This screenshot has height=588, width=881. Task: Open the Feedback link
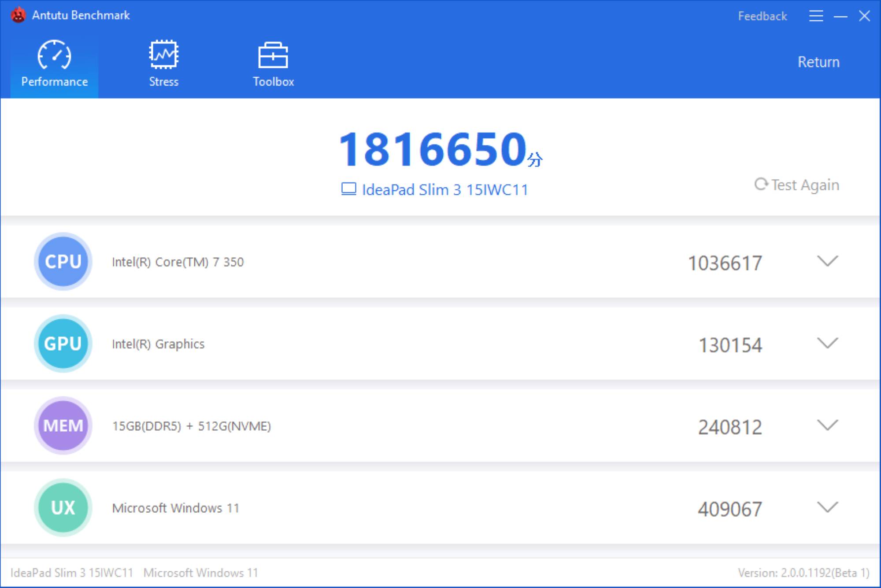coord(763,16)
